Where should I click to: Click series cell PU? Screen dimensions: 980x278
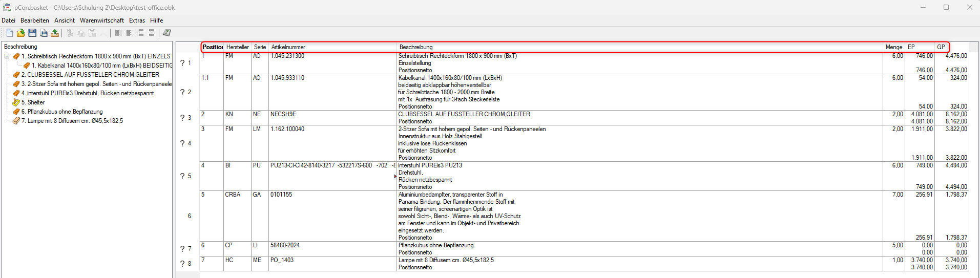click(x=257, y=165)
